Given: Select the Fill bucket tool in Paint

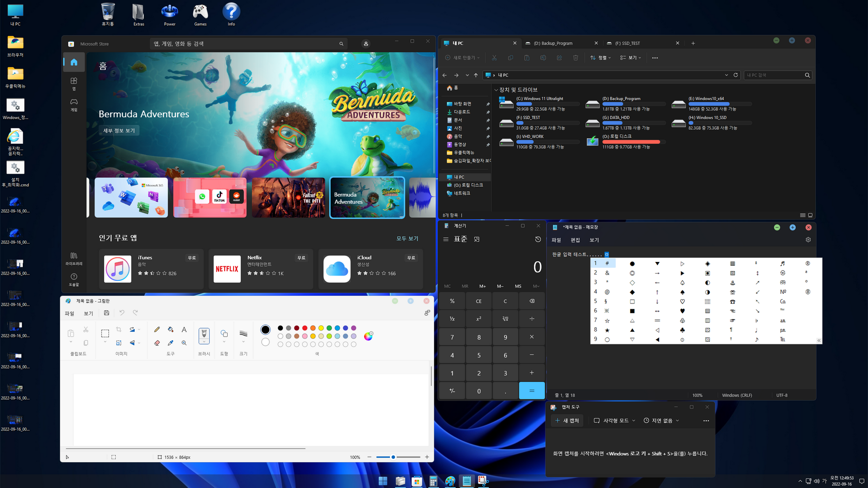Looking at the screenshot, I should [170, 329].
